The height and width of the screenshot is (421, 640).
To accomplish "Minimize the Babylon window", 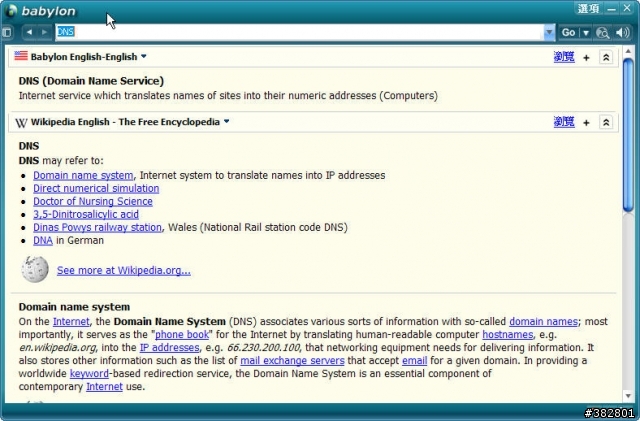I will coord(611,9).
